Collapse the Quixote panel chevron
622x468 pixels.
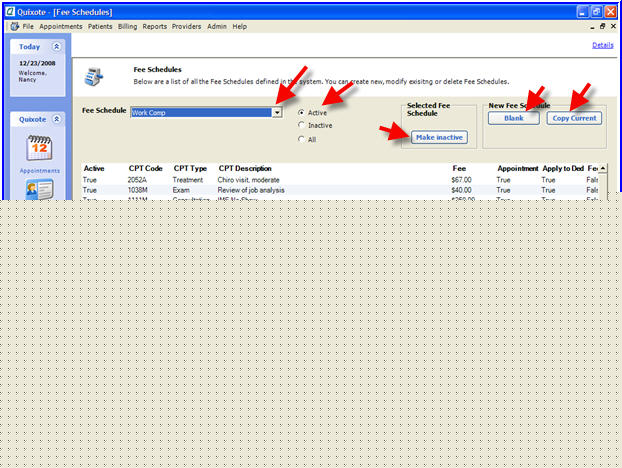click(56, 119)
